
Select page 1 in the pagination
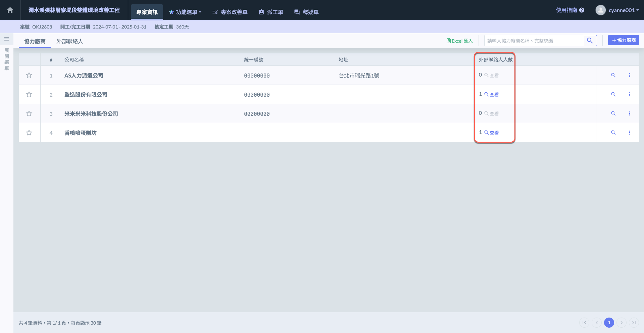[609, 323]
